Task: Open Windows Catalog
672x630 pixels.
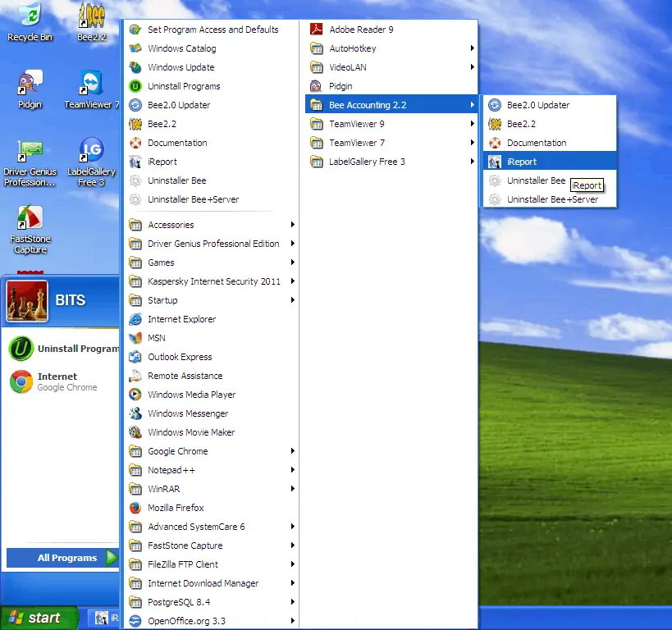Action: tap(211, 48)
